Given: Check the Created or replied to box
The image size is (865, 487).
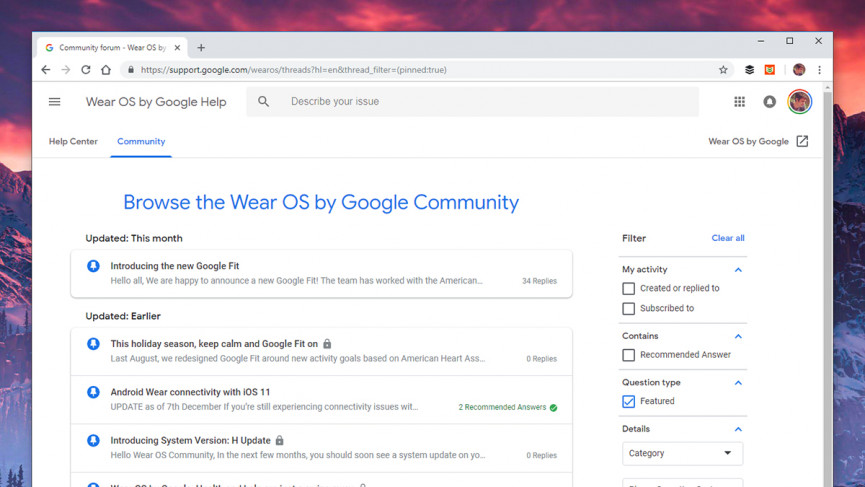Looking at the screenshot, I should [x=628, y=288].
